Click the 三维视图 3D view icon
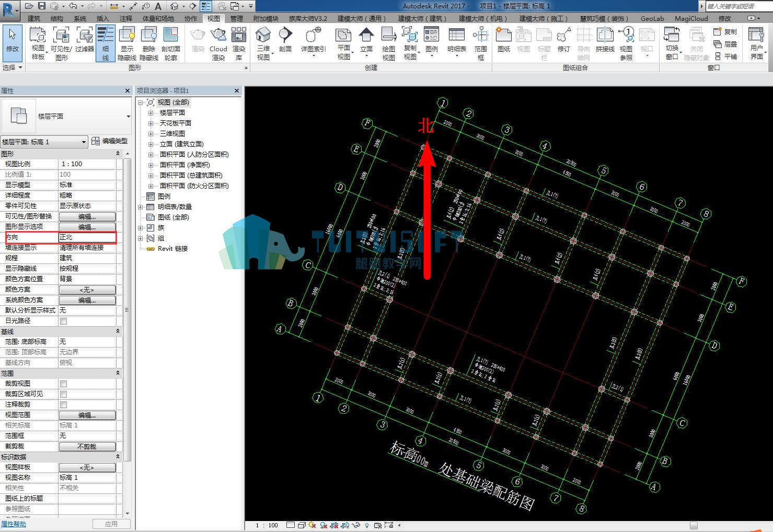 263,43
